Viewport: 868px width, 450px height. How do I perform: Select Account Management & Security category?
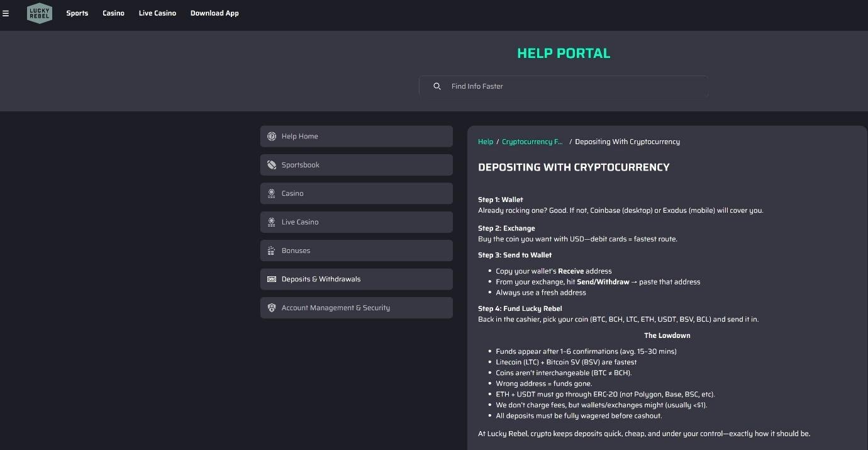(x=357, y=308)
